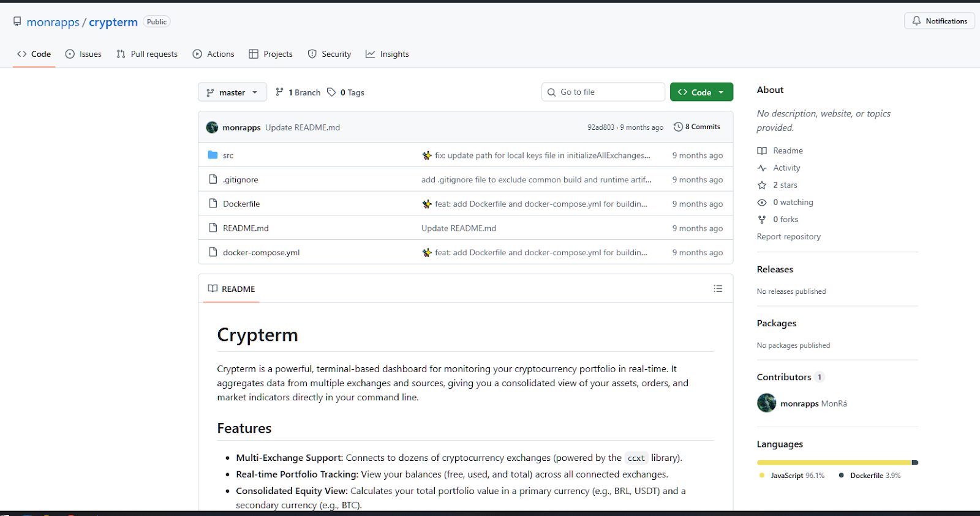
Task: Go to the Insights tab
Action: tap(387, 54)
